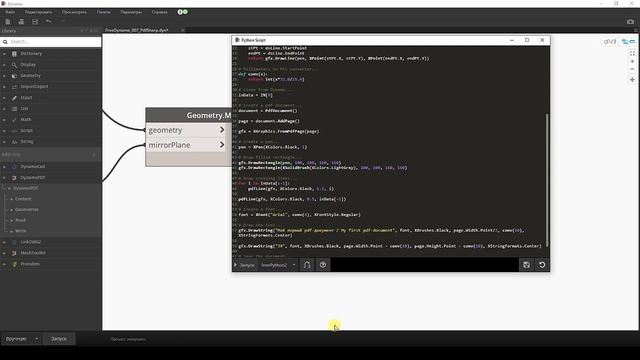This screenshot has height=360, width=640.
Task: Click revert button in Python Script editor
Action: [542, 265]
